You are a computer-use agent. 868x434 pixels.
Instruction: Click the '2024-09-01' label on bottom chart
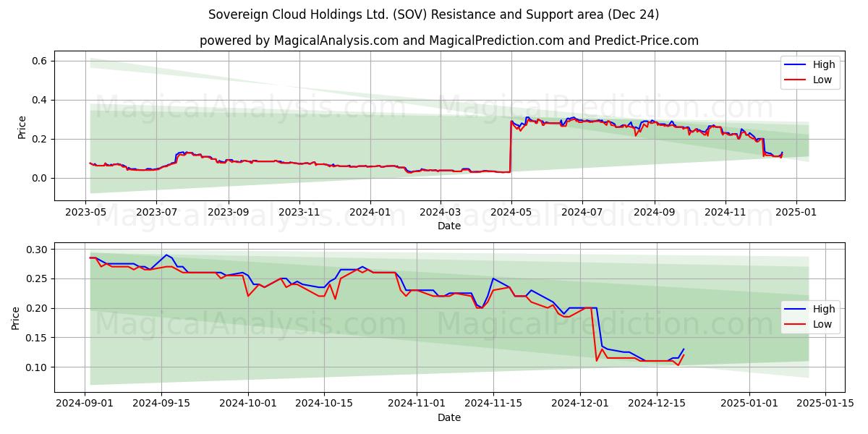pos(85,404)
